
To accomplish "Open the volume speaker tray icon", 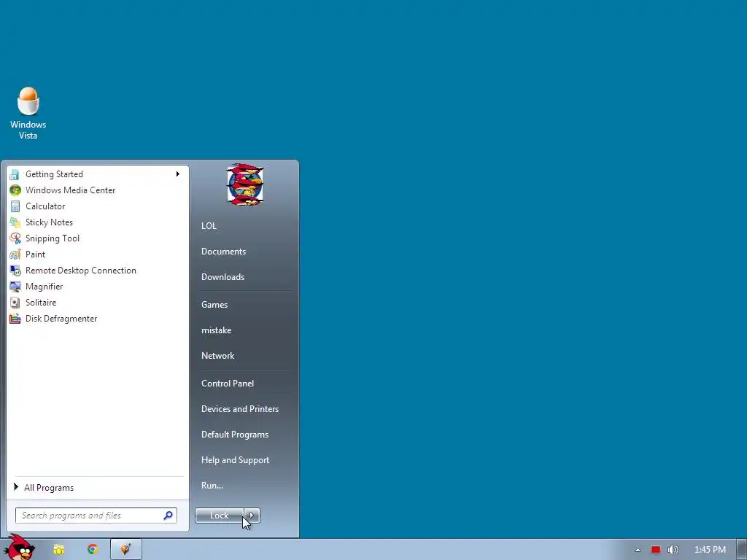I will 673,550.
